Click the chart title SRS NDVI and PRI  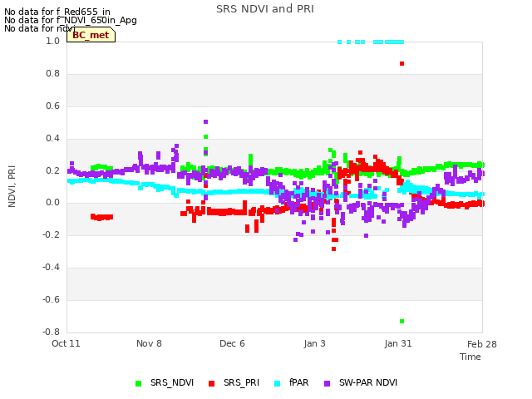point(265,9)
